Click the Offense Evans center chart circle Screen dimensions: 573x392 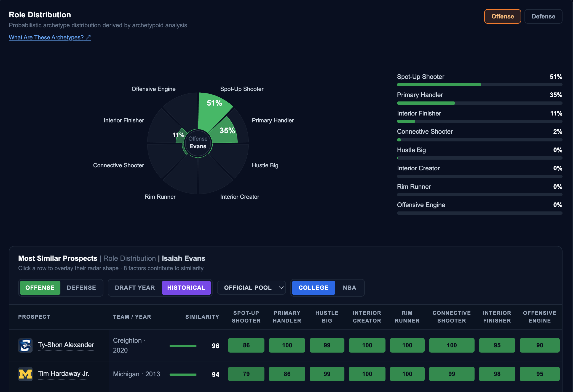tap(198, 143)
